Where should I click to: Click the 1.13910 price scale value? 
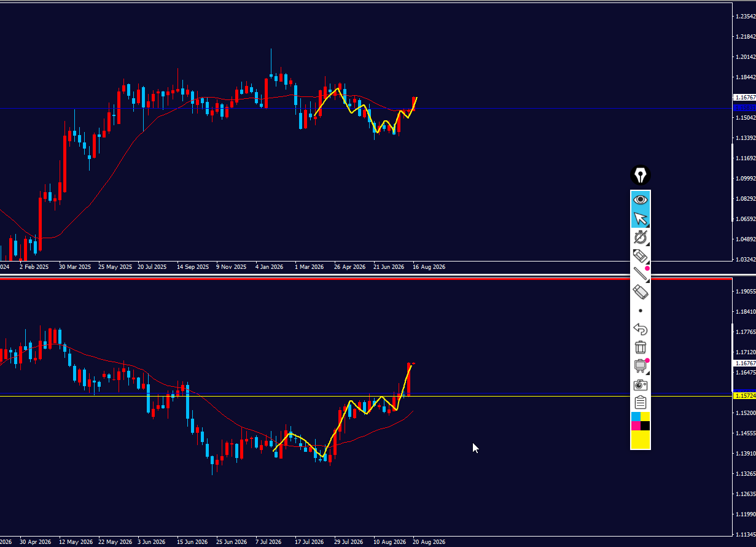coord(745,454)
